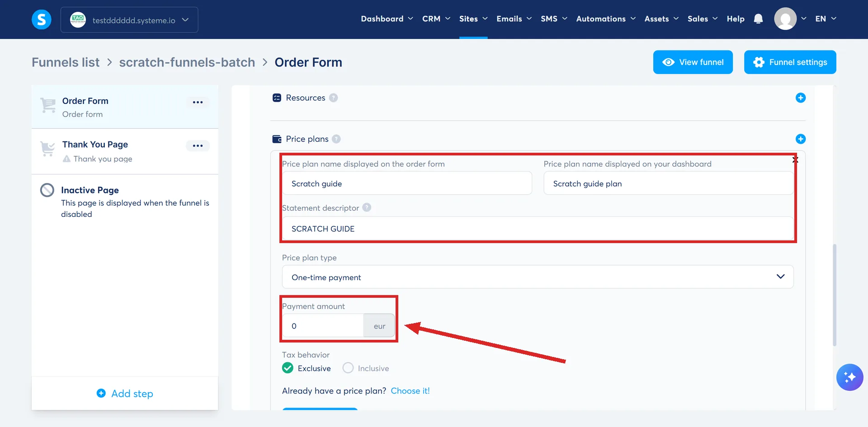Viewport: 868px width, 427px height.
Task: Open the Assets menu
Action: tap(661, 19)
